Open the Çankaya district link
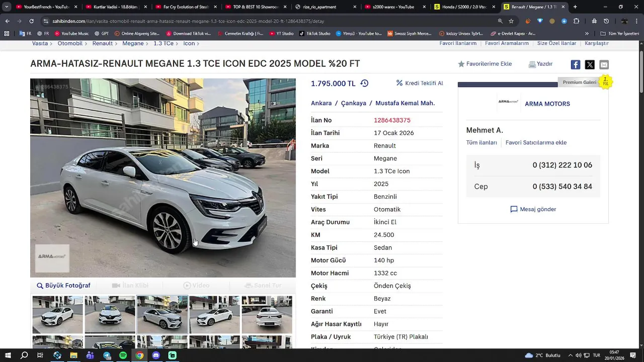This screenshot has height=362, width=644. point(354,103)
